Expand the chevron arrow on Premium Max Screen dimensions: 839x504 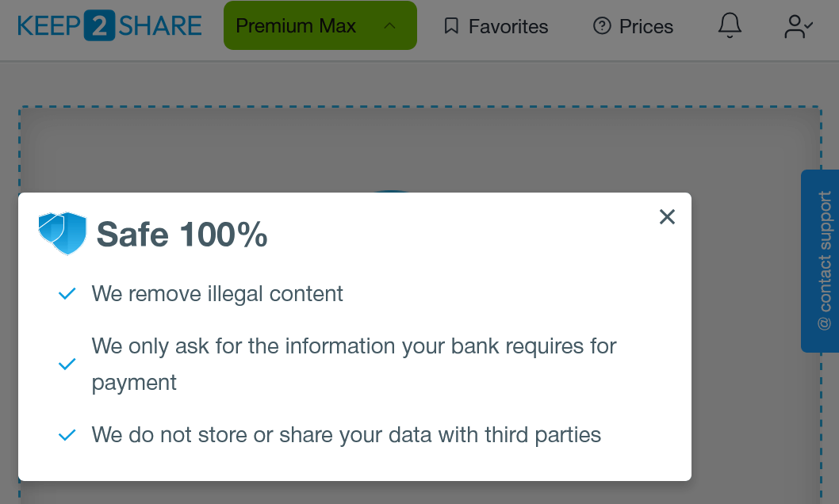point(390,25)
